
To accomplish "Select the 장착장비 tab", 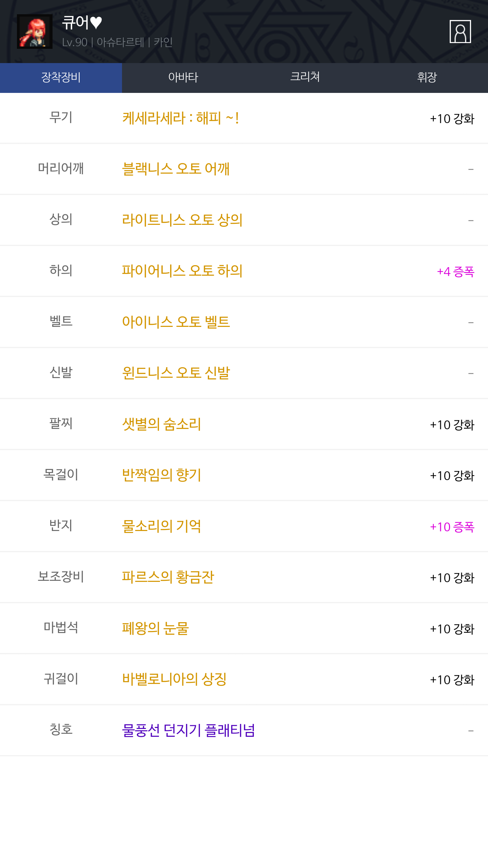I will click(x=61, y=78).
